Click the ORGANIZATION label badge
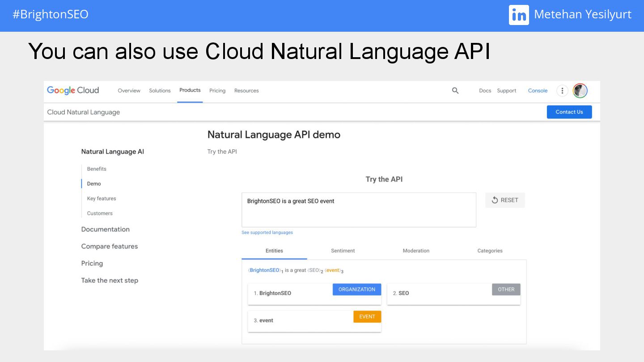 click(357, 289)
